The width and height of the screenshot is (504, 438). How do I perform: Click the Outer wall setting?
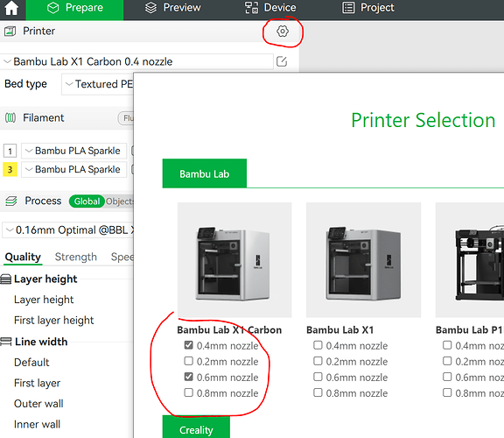tap(38, 404)
